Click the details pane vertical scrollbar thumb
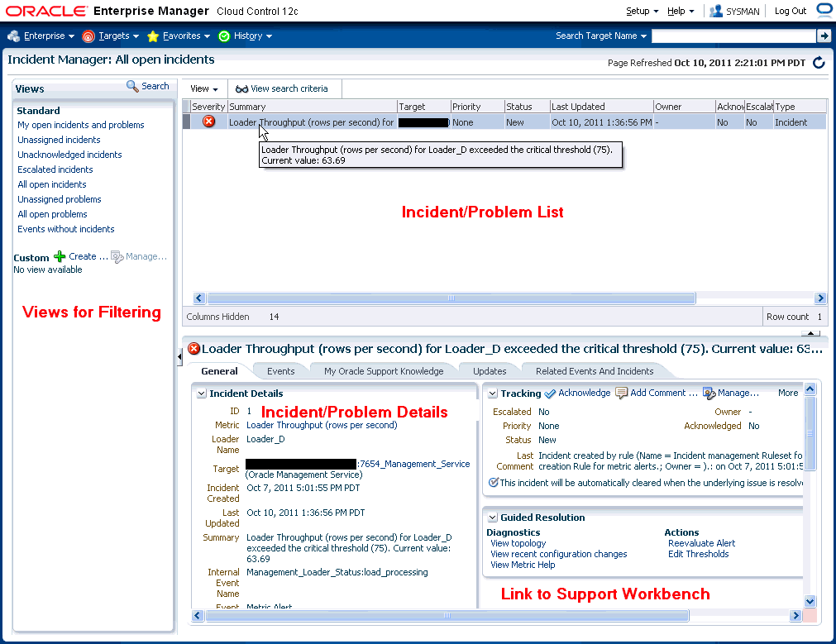This screenshot has width=836, height=644. pos(810,433)
